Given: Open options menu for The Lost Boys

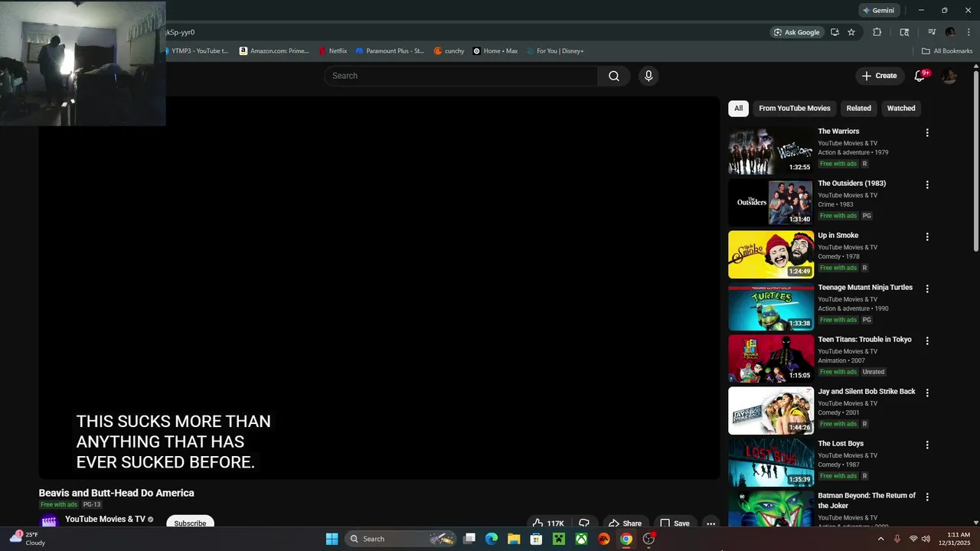Looking at the screenshot, I should coord(927,445).
